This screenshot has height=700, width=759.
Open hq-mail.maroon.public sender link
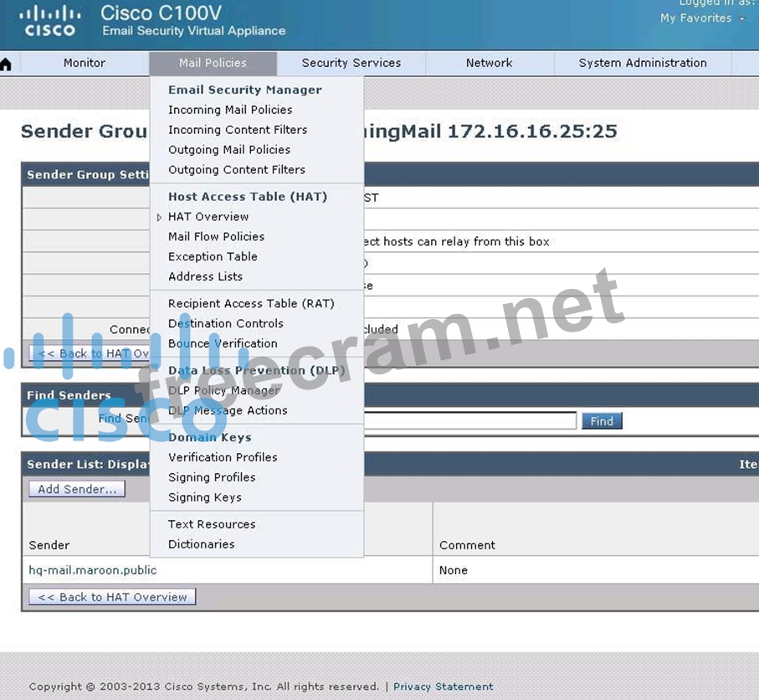coord(92,570)
